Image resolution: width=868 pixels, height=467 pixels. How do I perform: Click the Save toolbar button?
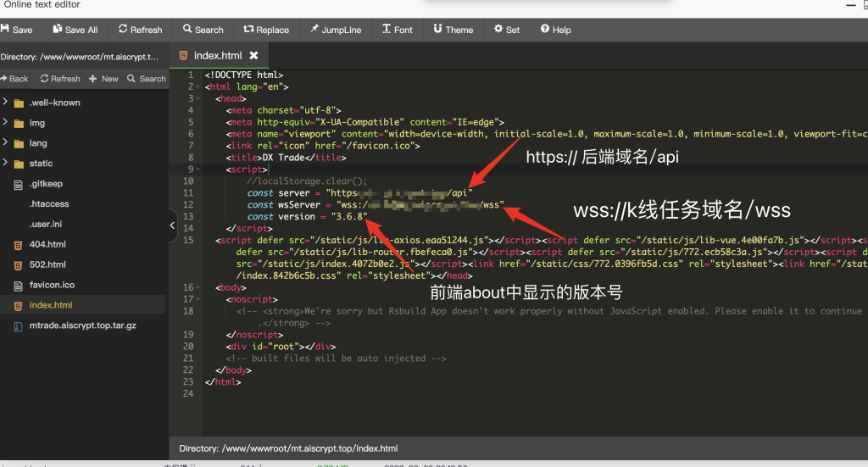[17, 30]
